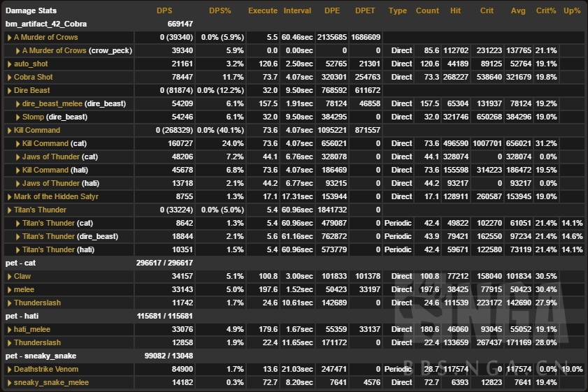588x392 pixels.
Task: Expand the hati_melee row triangle
Action: (9, 330)
